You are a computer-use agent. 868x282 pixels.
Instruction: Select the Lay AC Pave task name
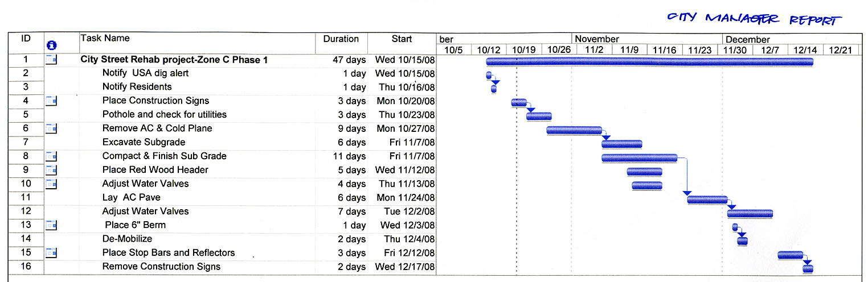[x=131, y=198]
